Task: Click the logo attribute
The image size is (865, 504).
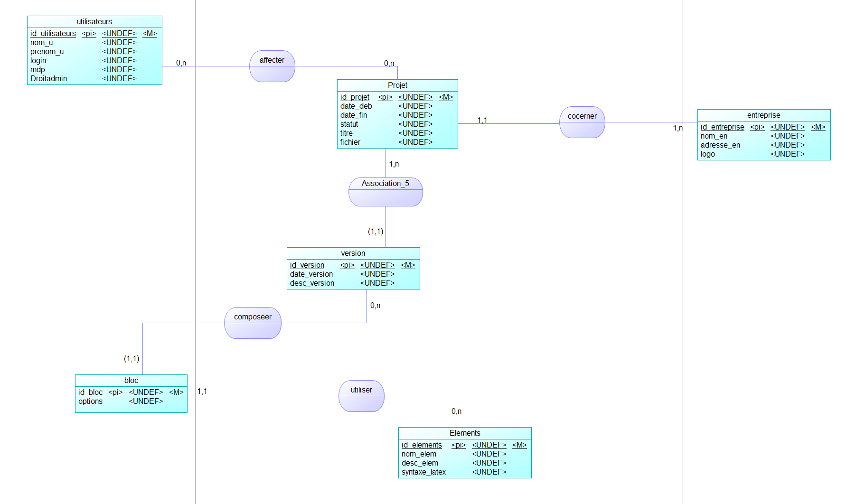Action: [x=708, y=154]
